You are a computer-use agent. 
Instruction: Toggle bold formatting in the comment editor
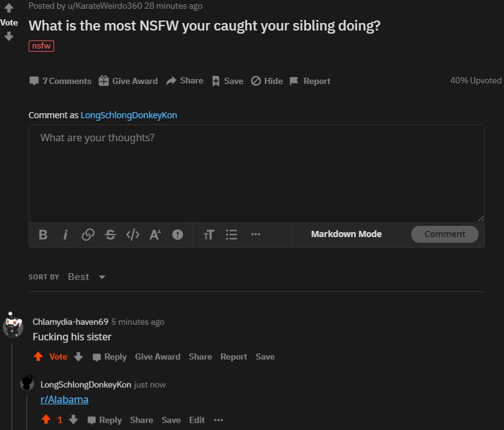pos(43,235)
